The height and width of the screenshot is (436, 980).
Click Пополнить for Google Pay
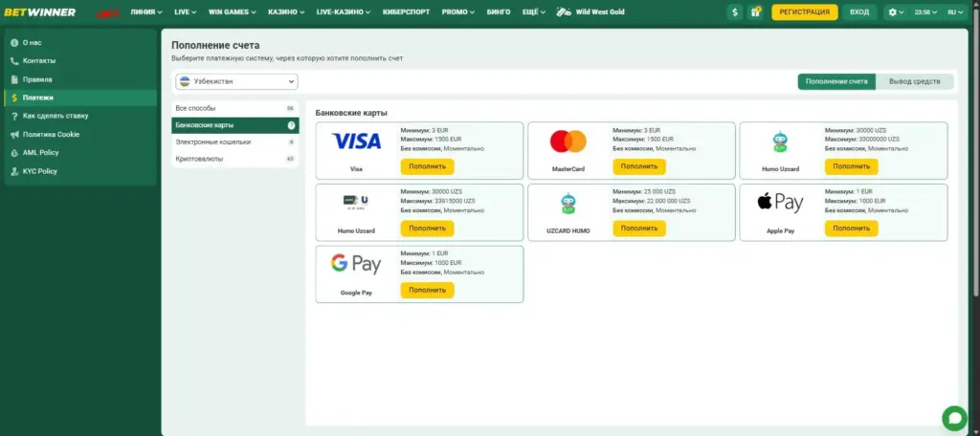pos(428,291)
